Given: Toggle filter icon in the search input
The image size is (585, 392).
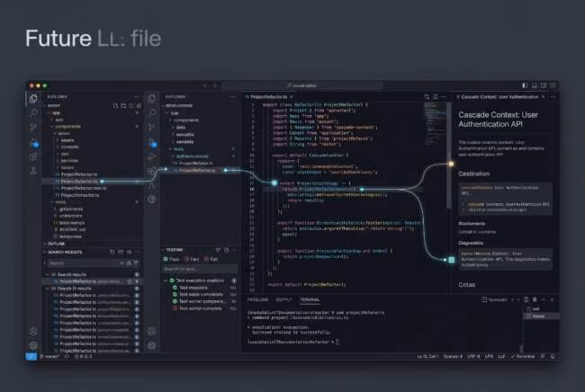Looking at the screenshot, I should click(x=136, y=263).
